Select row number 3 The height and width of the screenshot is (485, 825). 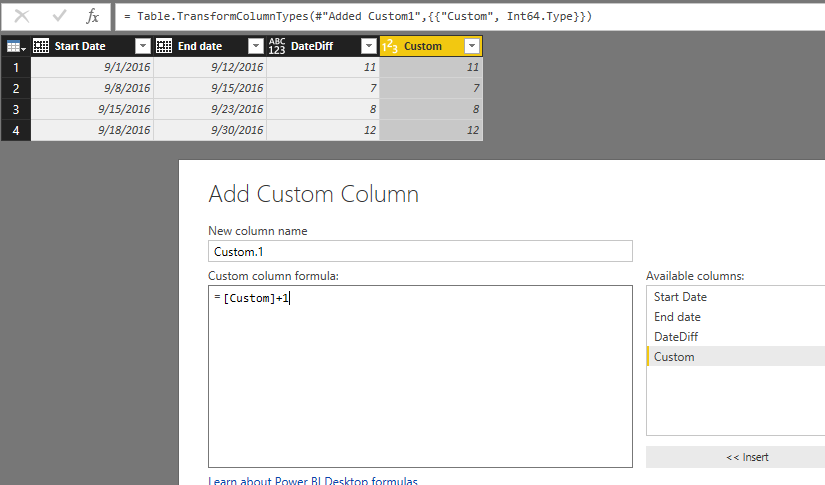coord(16,109)
